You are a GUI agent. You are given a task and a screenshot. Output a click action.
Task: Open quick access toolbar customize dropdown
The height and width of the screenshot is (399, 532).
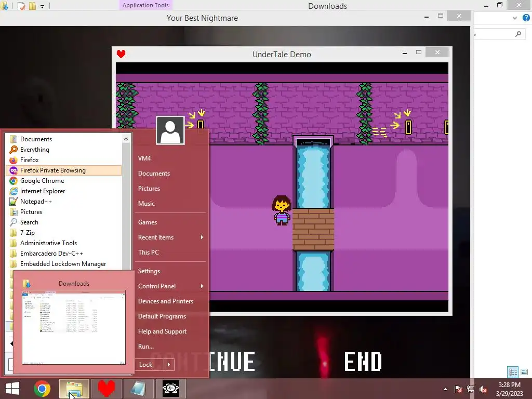pyautogui.click(x=43, y=6)
